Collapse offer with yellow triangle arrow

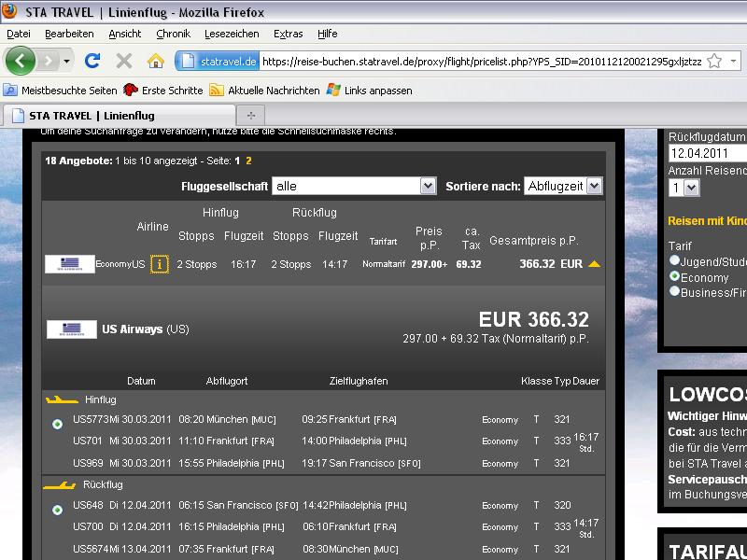[x=594, y=264]
